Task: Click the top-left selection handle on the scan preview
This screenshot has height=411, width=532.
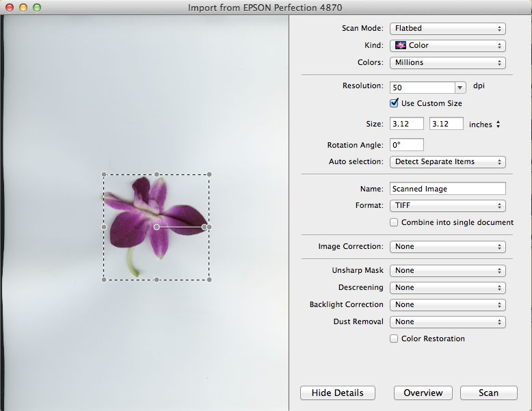Action: 104,174
